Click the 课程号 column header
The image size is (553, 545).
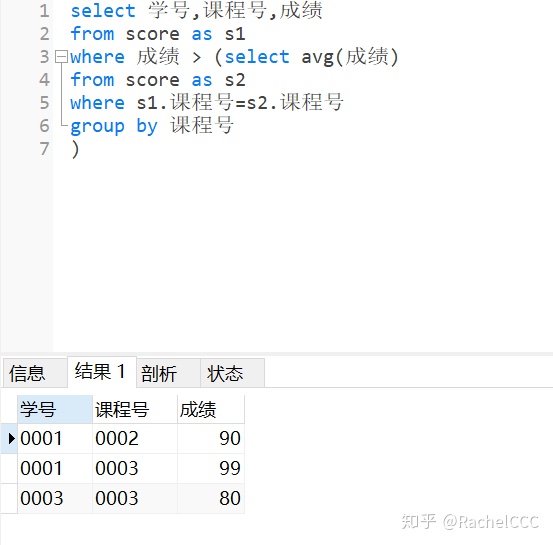pyautogui.click(x=135, y=409)
